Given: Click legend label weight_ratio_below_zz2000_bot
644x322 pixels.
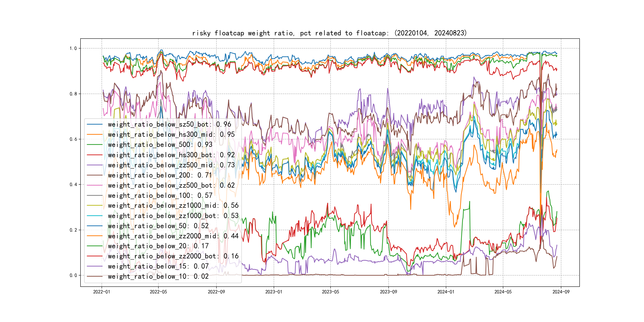Looking at the screenshot, I should pyautogui.click(x=173, y=256).
